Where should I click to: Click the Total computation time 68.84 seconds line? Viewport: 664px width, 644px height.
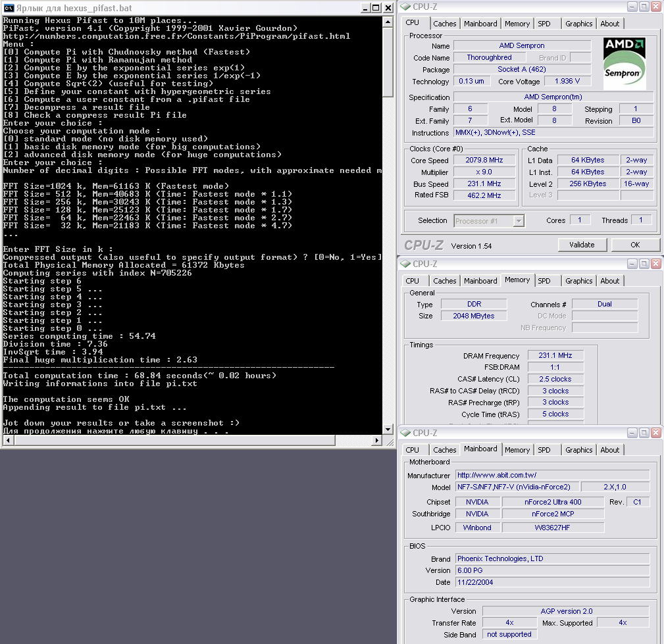(140, 376)
